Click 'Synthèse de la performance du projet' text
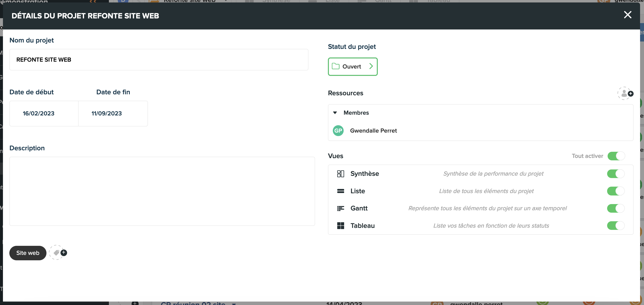Viewport: 644px width, 305px height. (493, 174)
